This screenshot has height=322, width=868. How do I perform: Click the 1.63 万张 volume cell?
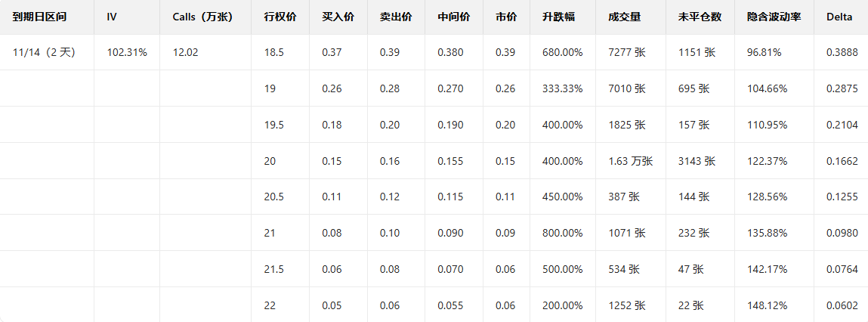(630, 161)
